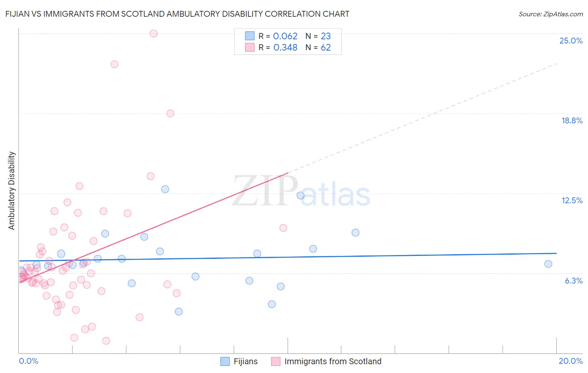Screen dimensions: 588x373
Task: Click the 18.8% y-axis label
Action: 572,120
